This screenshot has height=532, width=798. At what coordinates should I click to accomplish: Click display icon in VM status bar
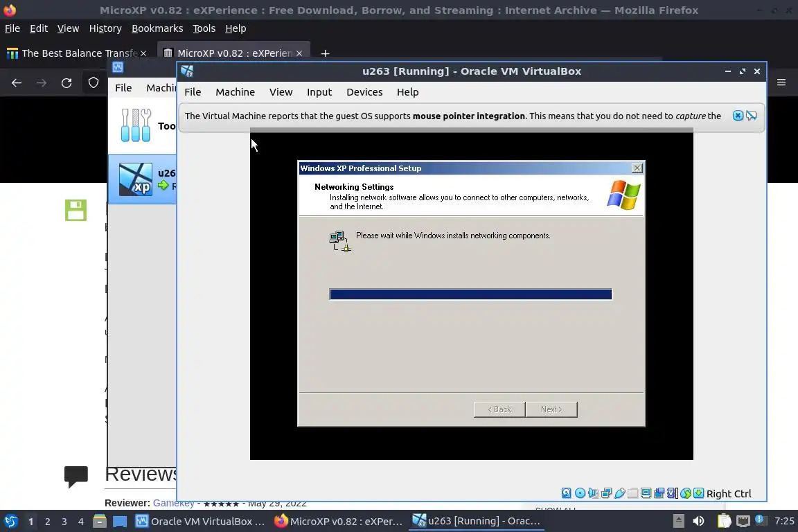tap(646, 493)
